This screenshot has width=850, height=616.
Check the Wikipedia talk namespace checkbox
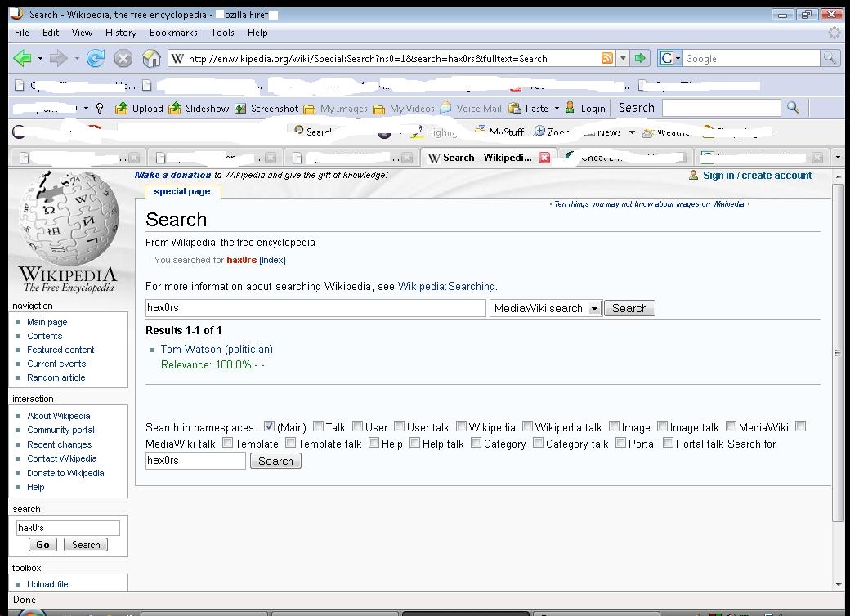tap(527, 426)
